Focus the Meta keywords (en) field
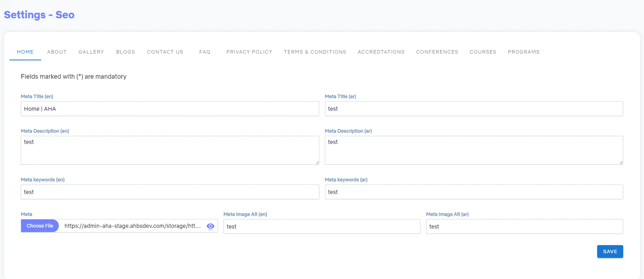 [170, 192]
